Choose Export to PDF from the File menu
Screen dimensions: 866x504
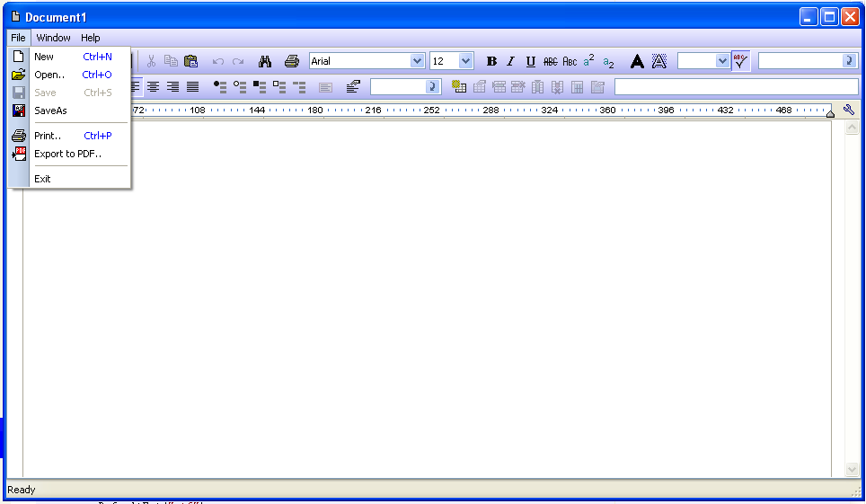tap(67, 154)
